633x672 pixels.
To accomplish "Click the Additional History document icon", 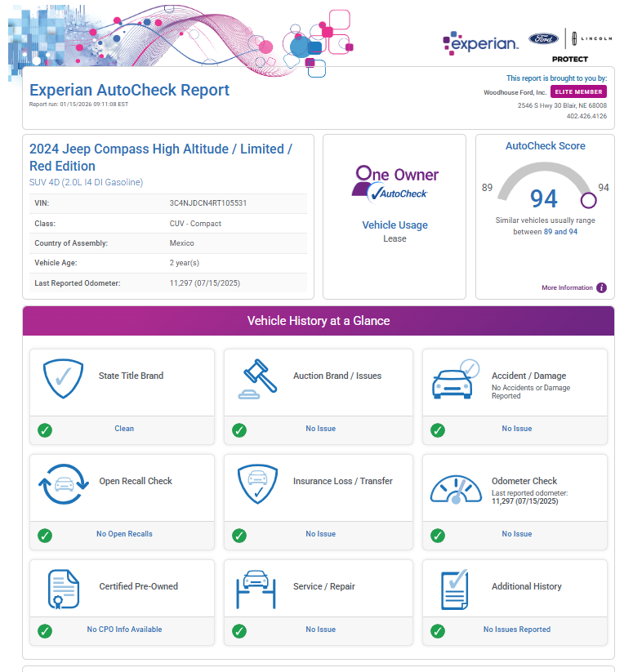I will (x=454, y=590).
